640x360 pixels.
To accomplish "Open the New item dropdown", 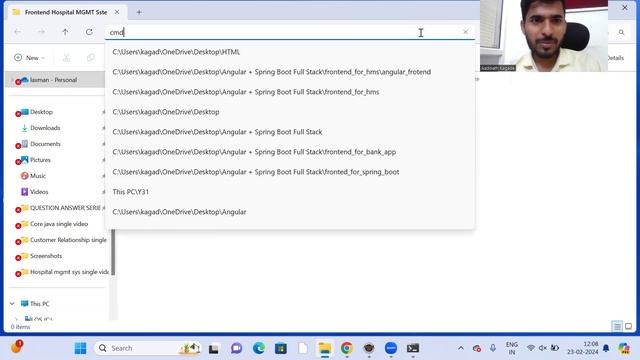I will [x=29, y=58].
